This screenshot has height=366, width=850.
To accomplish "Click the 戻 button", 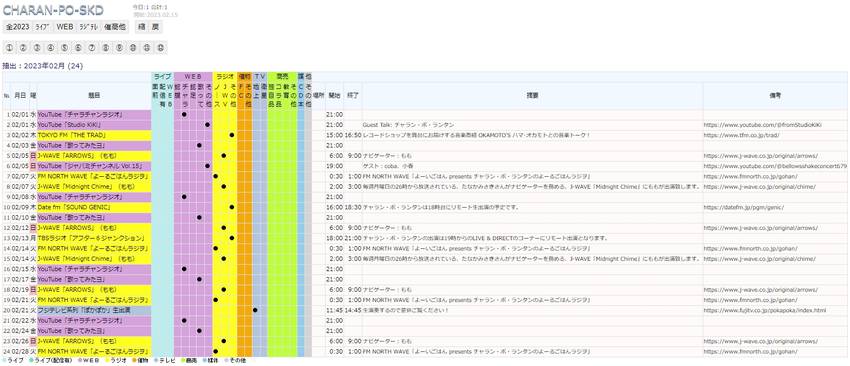I will point(156,27).
